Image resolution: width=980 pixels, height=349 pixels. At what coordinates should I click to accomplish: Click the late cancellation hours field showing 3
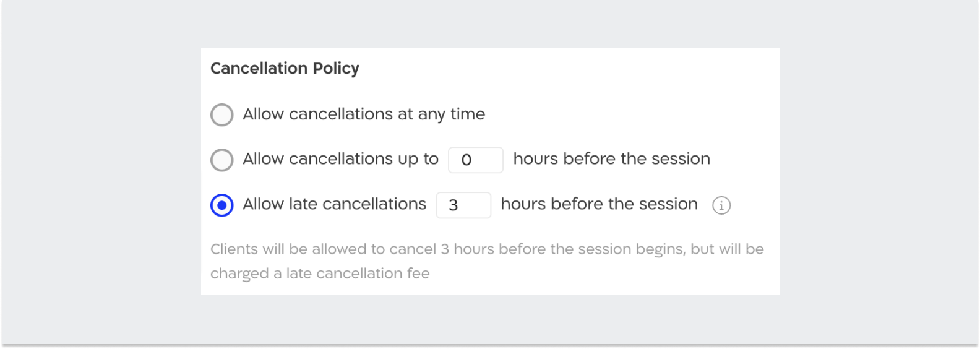pos(463,205)
